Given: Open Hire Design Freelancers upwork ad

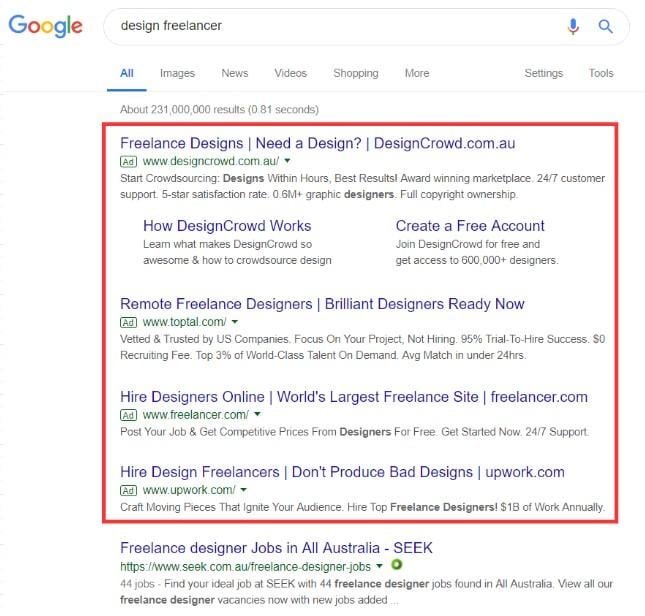Looking at the screenshot, I should tap(342, 472).
